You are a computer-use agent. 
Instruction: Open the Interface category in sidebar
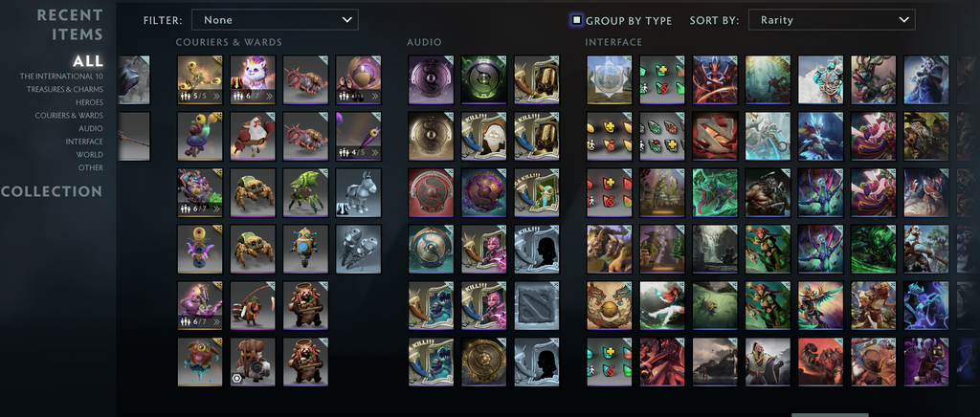click(84, 142)
